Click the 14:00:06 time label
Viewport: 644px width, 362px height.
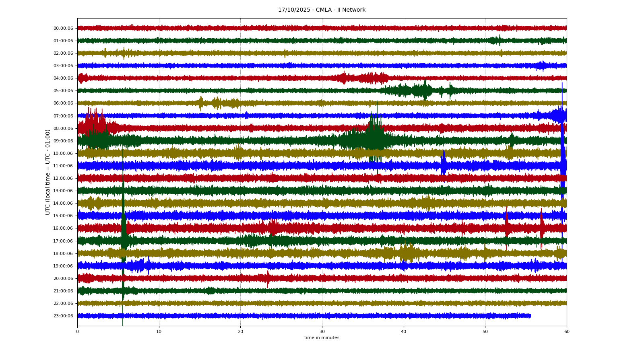click(x=63, y=204)
